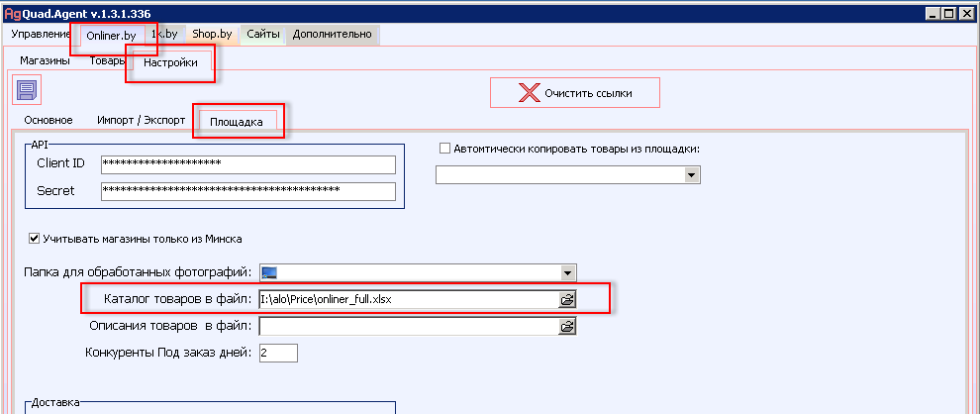Image resolution: width=980 pixels, height=414 pixels.
Task: Open the Импорт / Экспорт tab
Action: click(142, 120)
